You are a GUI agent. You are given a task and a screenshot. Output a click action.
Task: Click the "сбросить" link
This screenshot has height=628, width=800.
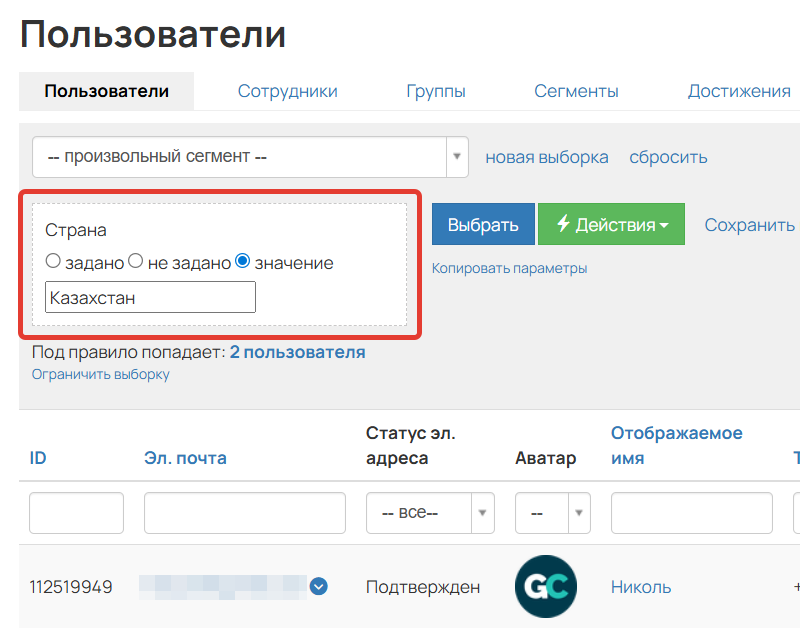coord(668,157)
